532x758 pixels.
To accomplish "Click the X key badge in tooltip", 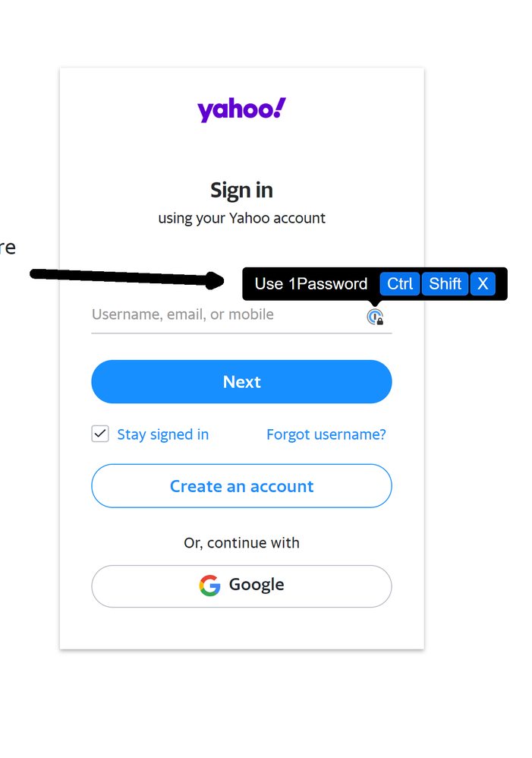I will [x=483, y=284].
